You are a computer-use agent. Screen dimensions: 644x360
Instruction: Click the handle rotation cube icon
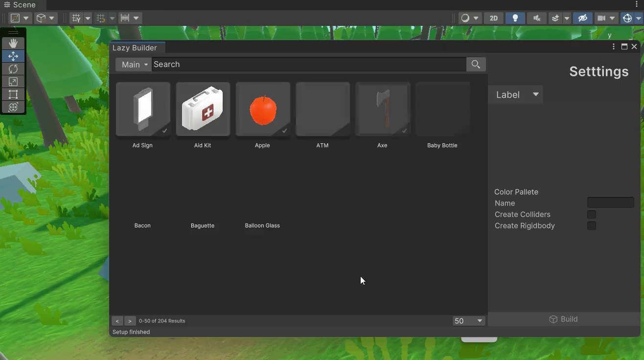click(41, 18)
